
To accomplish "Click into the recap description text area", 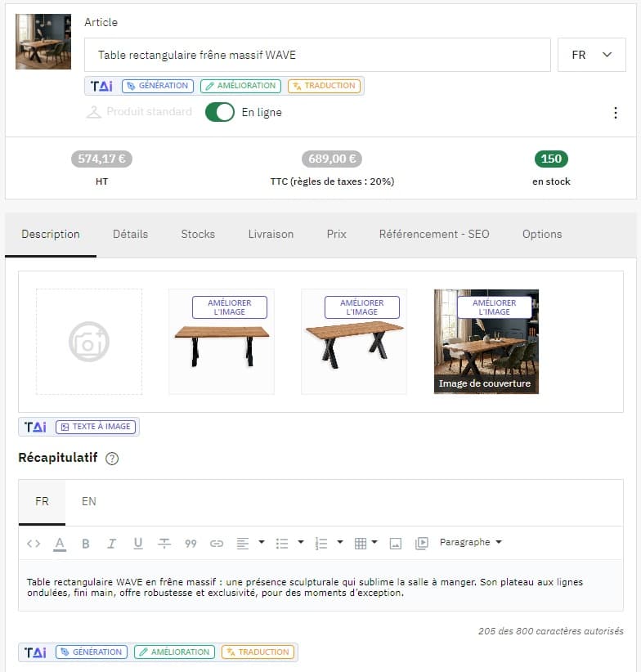I will coord(321,585).
